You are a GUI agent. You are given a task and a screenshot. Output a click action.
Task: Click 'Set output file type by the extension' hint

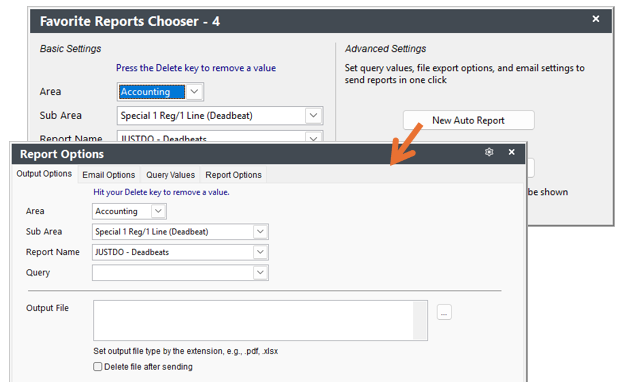186,351
